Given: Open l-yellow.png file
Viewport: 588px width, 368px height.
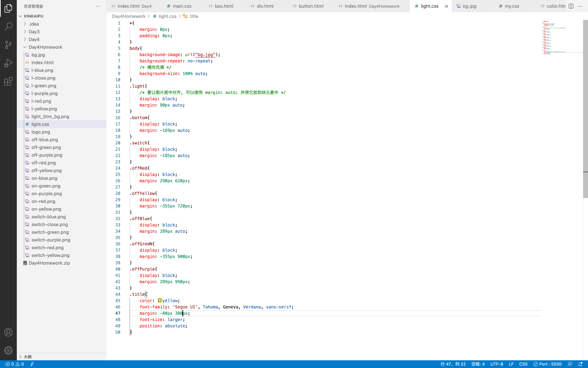Looking at the screenshot, I should [44, 109].
